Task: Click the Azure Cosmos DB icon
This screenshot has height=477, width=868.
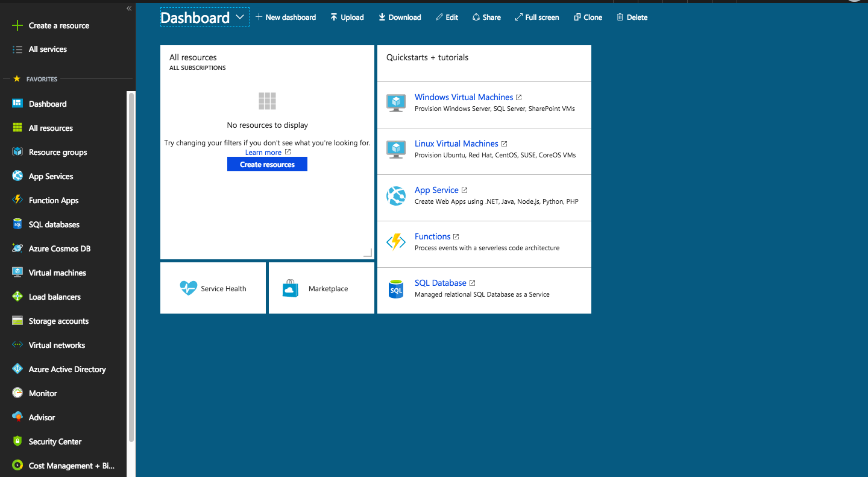Action: coord(17,248)
